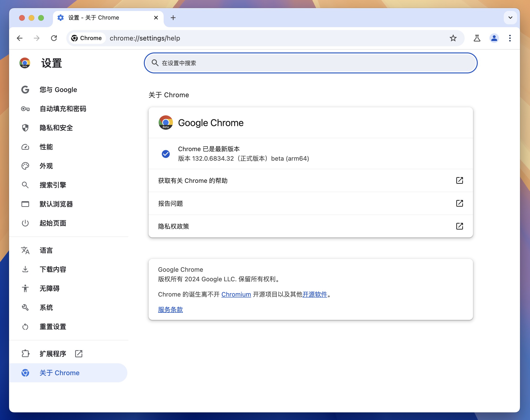This screenshot has height=420, width=530.
Task: Expand the tab search dropdown arrow
Action: click(510, 18)
